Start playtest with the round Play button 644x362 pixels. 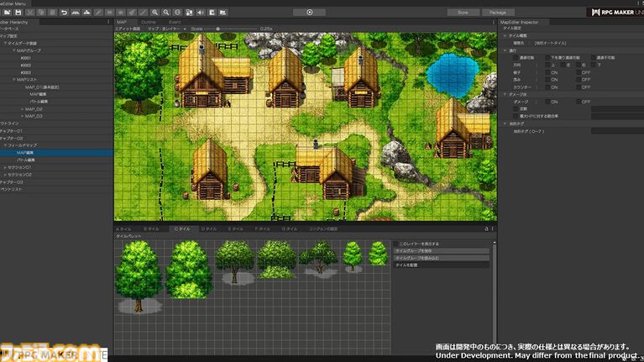pos(310,13)
